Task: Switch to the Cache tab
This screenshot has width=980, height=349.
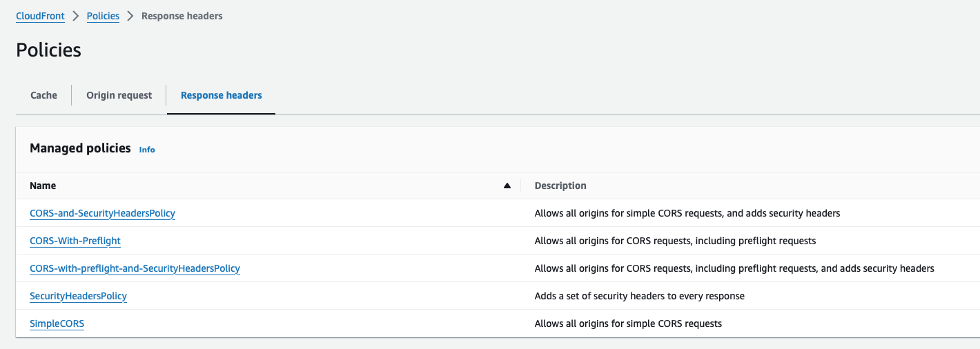Action: tap(43, 95)
